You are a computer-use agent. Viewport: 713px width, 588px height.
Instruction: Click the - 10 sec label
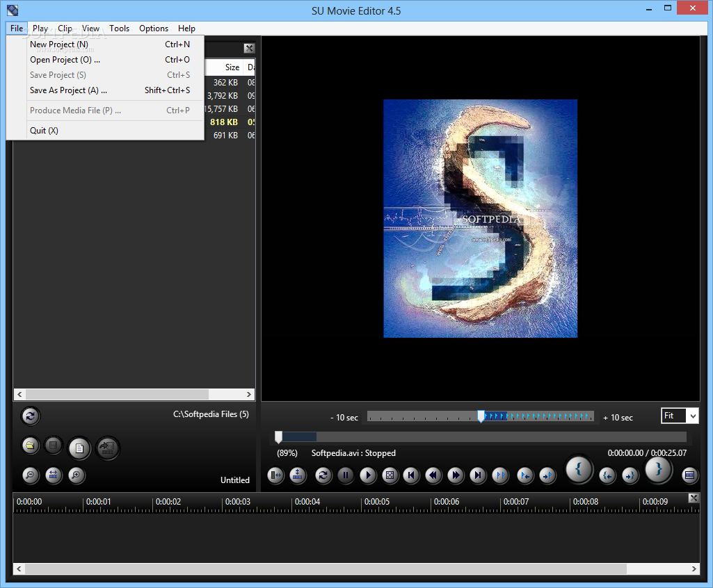tap(344, 418)
